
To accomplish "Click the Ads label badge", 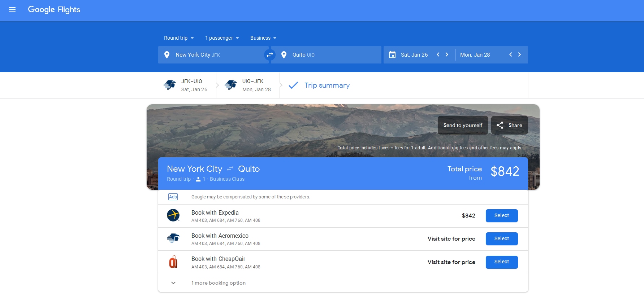I will pyautogui.click(x=173, y=197).
